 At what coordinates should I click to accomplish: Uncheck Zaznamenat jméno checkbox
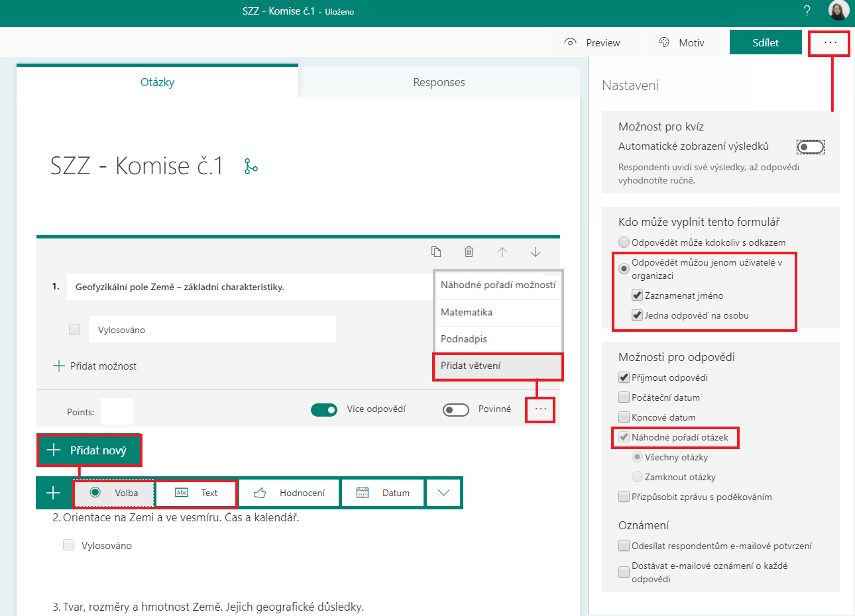pyautogui.click(x=637, y=295)
